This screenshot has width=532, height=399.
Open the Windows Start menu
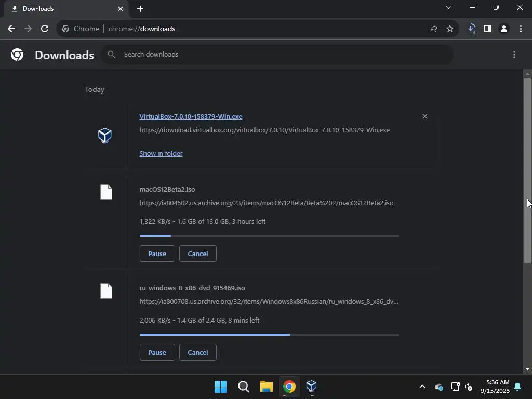point(220,387)
